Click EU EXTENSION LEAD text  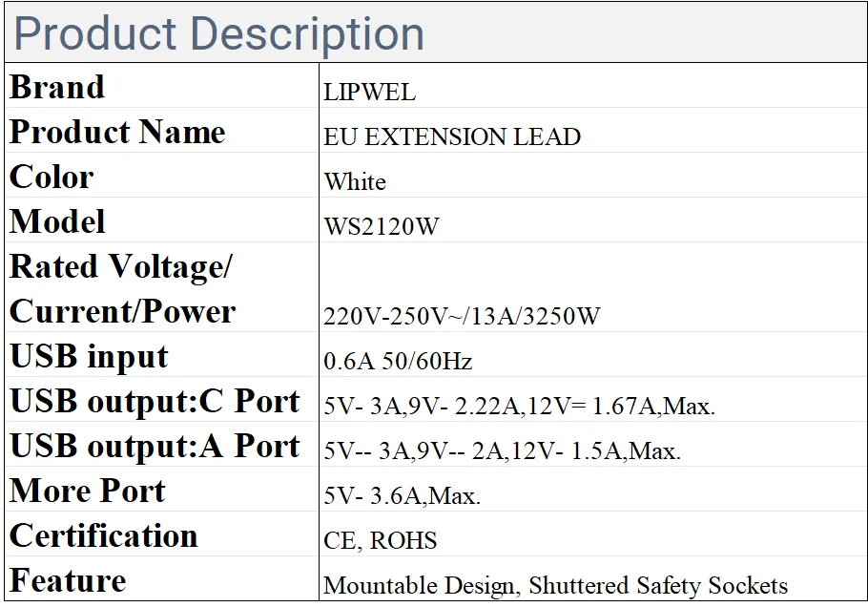point(452,137)
